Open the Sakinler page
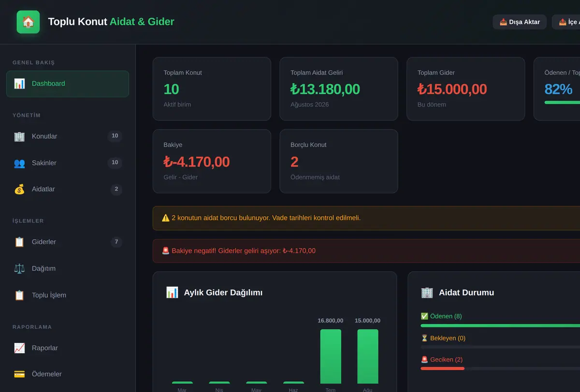580x392 pixels. click(68, 163)
